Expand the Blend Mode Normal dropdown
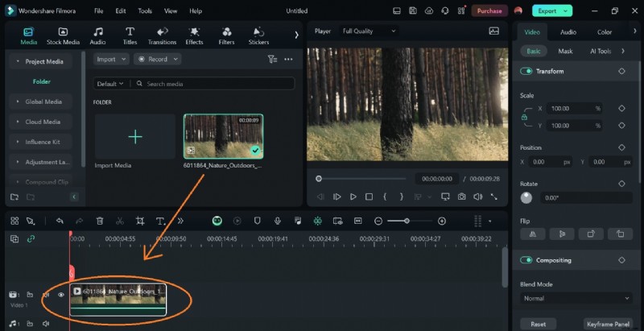 (575, 298)
